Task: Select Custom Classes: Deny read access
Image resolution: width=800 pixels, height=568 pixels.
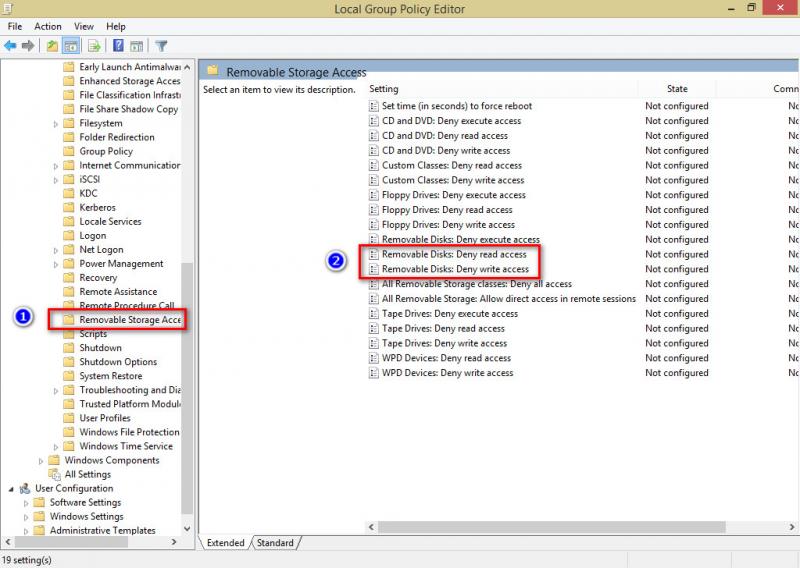Action: pos(452,165)
